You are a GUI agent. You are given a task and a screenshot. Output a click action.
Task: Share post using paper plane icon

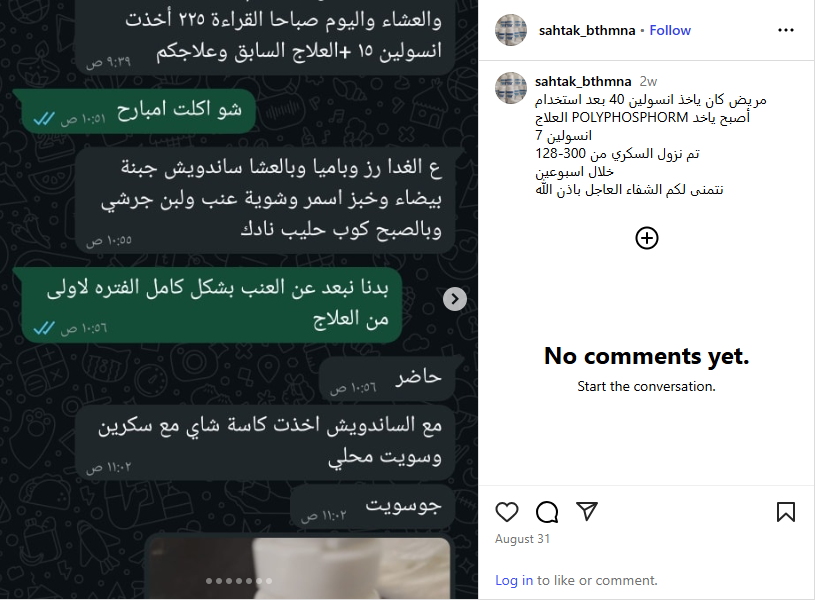pyautogui.click(x=587, y=511)
